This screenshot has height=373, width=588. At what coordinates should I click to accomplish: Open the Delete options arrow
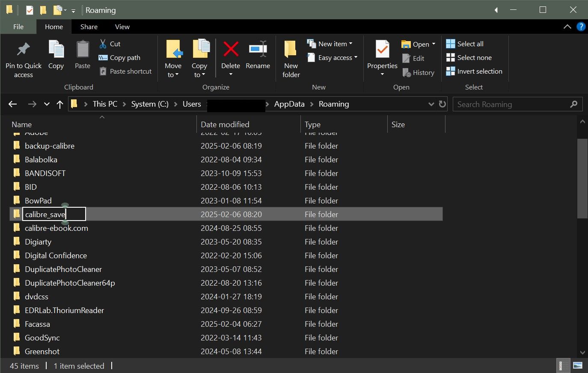tap(231, 75)
